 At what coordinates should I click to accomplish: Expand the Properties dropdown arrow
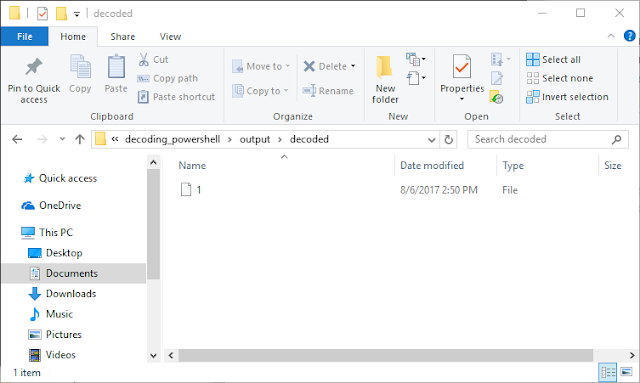tap(462, 99)
